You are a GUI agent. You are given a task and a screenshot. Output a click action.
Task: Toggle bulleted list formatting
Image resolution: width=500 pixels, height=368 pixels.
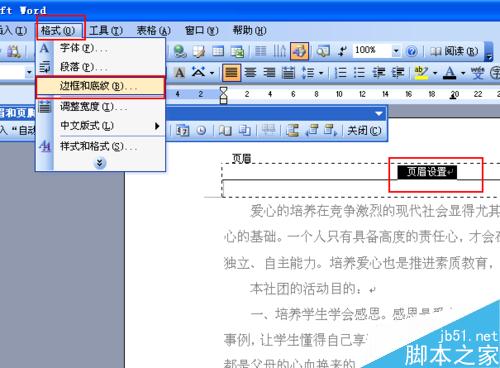(359, 72)
